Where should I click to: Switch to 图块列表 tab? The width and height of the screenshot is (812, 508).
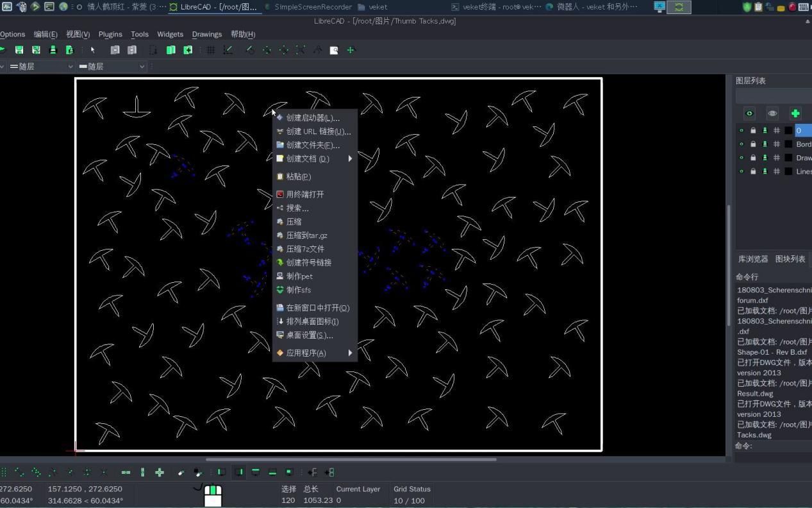pos(790,259)
